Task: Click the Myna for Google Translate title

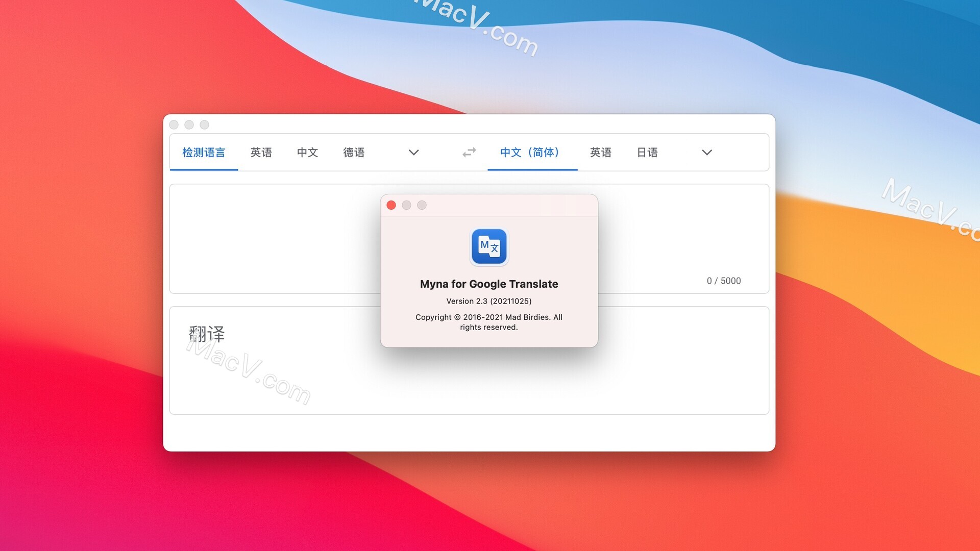Action: point(489,284)
